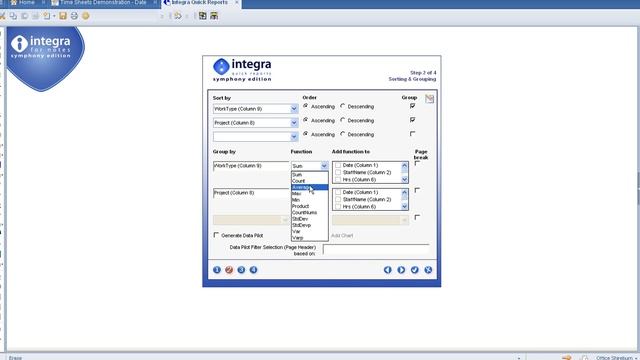Select Ascending for third sort row
Image resolution: width=640 pixels, height=360 pixels.
pos(305,134)
